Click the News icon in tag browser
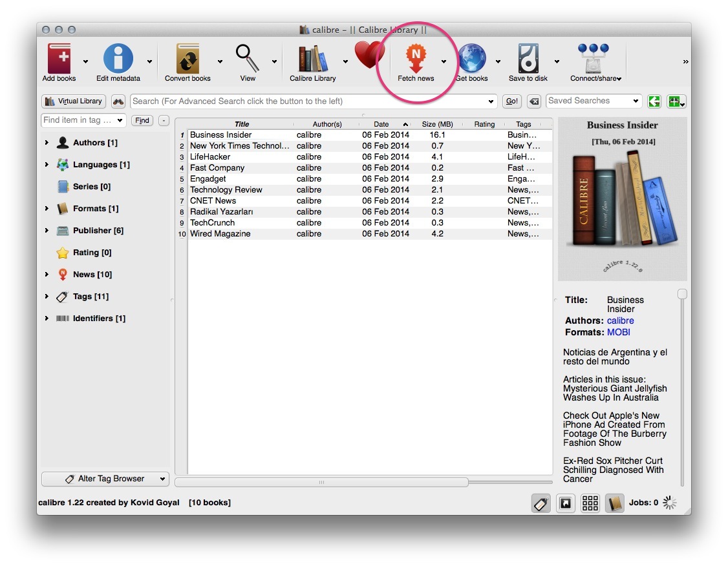 63,274
